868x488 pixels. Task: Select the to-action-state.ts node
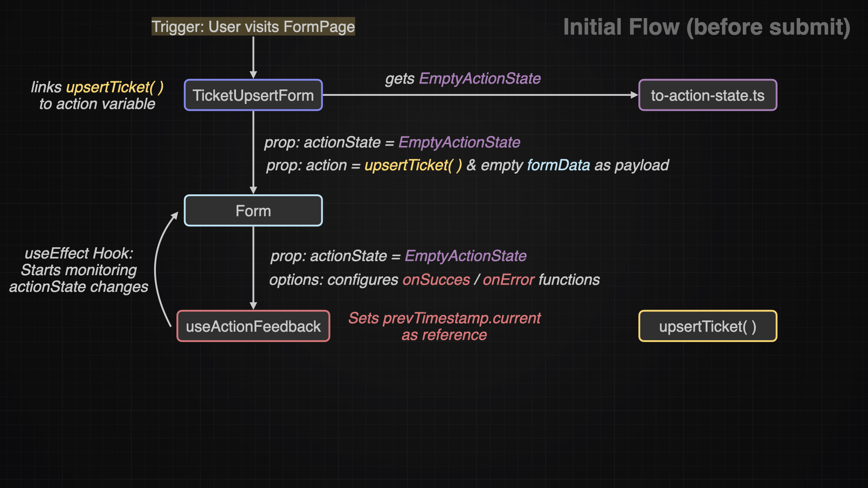(708, 95)
